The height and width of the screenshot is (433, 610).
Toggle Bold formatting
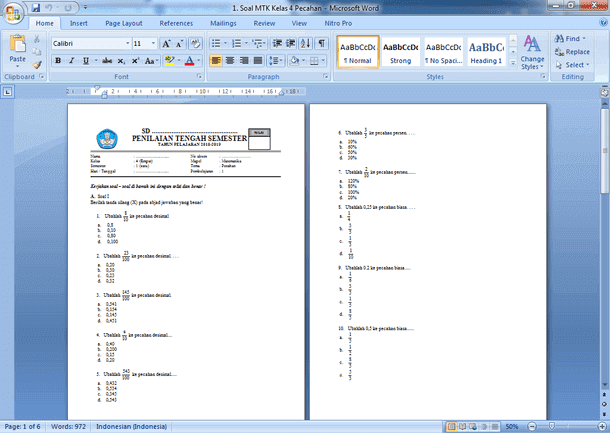[58, 61]
